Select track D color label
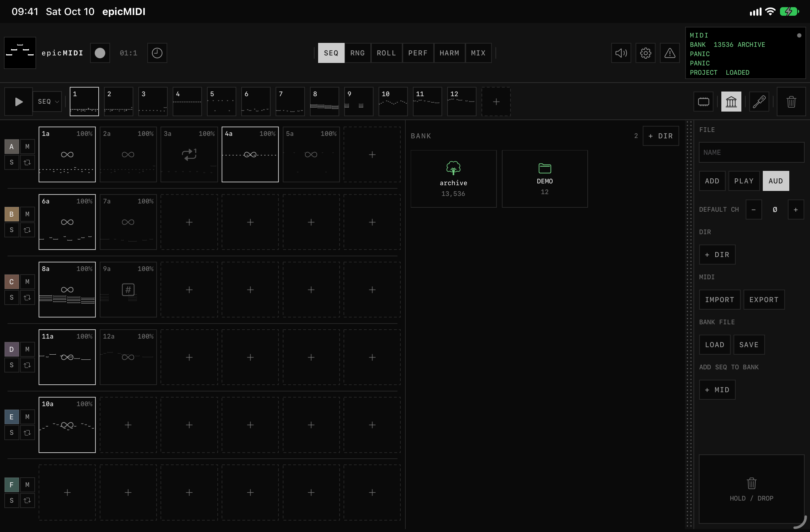Screen dimensions: 810x532 point(11,349)
